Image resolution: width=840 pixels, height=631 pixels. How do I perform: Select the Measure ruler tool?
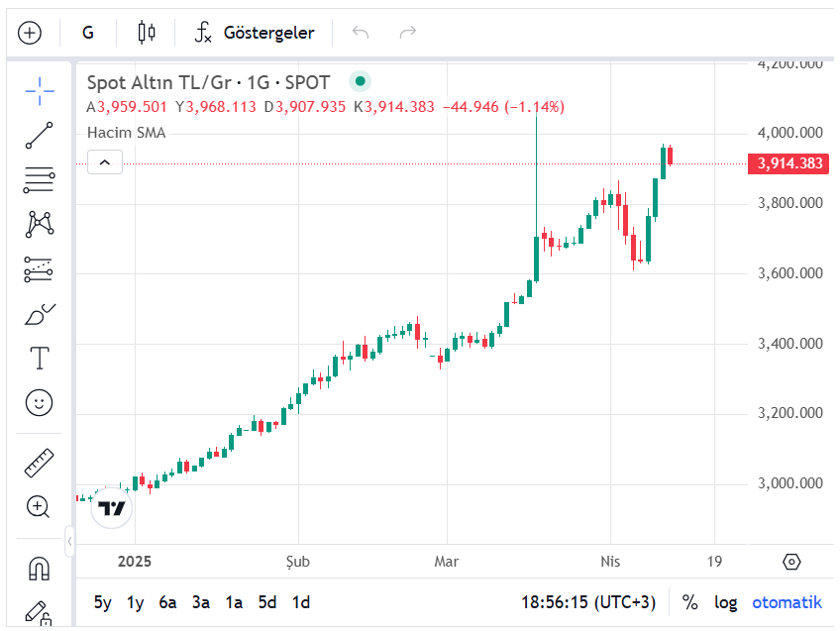coord(39,463)
